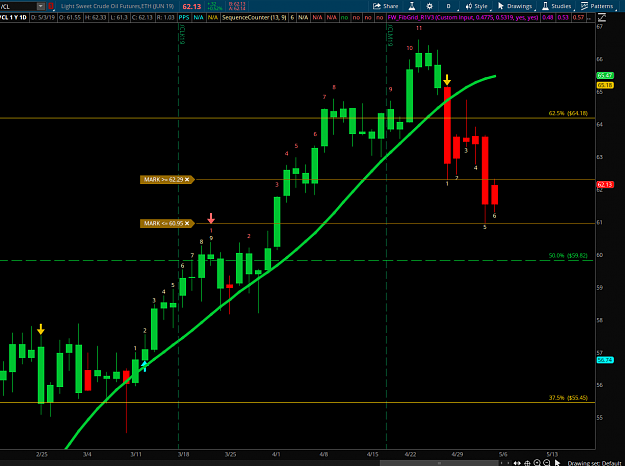Viewport: 625px width, 466px height.
Task: Click the C: 62.13 close value
Action: (142, 18)
